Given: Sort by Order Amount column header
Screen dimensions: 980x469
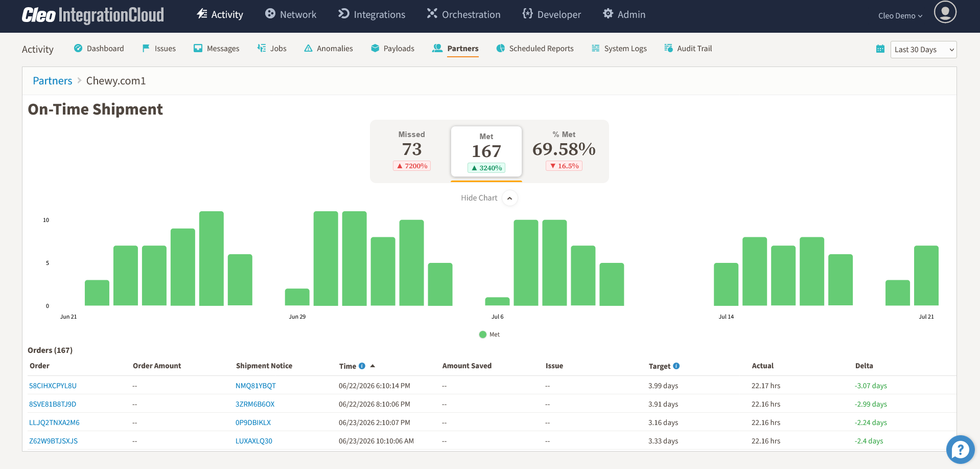Looking at the screenshot, I should point(157,366).
